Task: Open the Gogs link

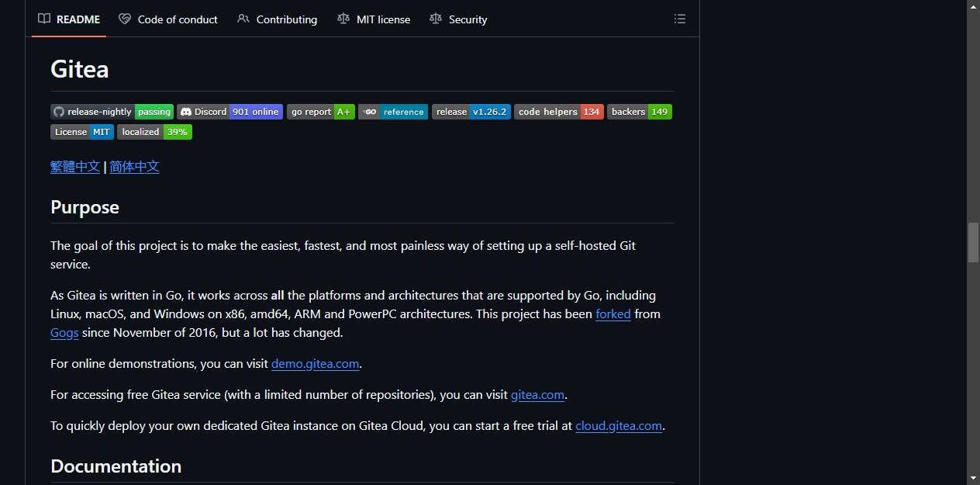Action: click(x=64, y=333)
